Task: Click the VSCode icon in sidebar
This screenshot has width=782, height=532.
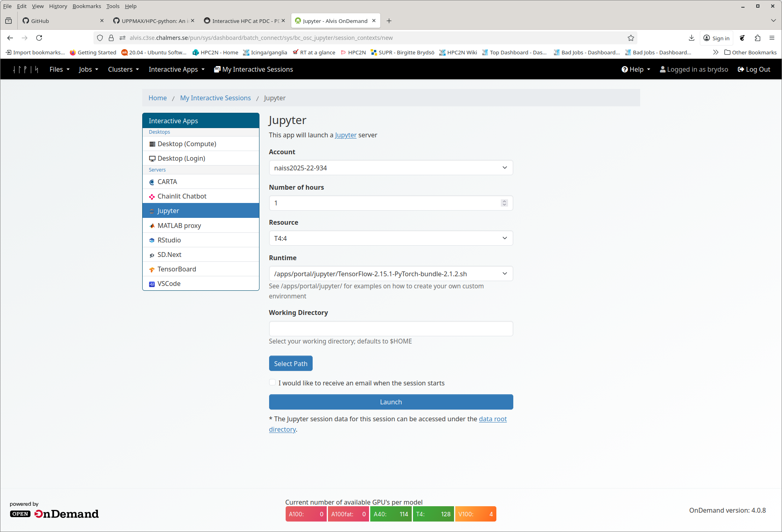Action: 152,284
